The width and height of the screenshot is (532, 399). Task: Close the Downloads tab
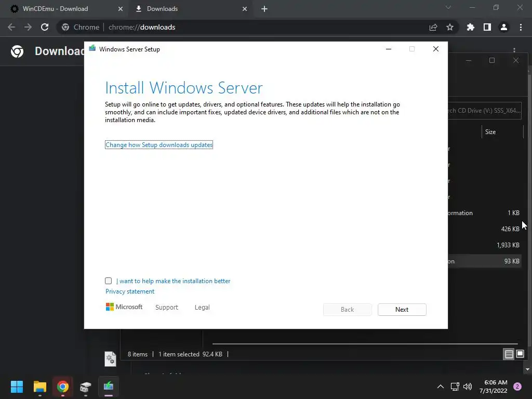click(x=245, y=9)
